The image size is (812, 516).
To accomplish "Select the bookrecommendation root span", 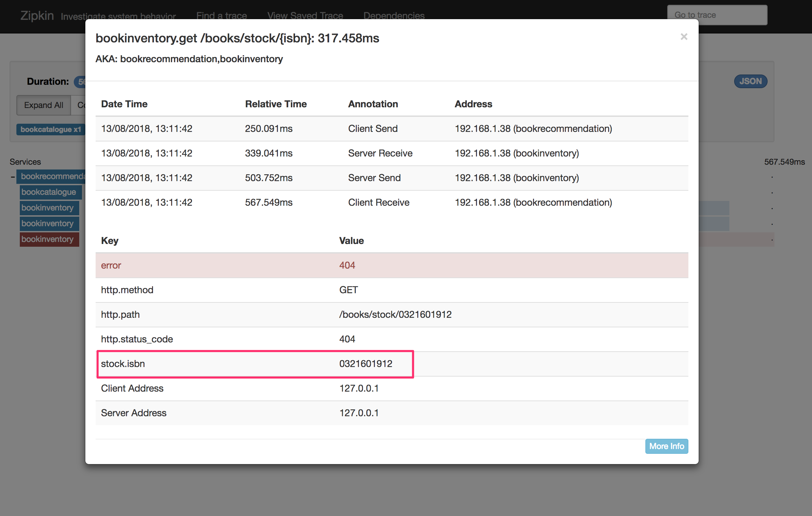I will pos(51,176).
